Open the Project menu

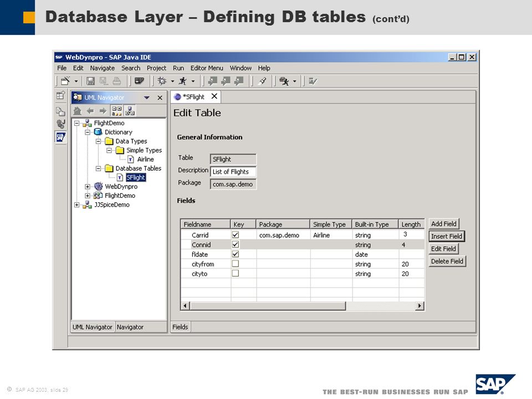156,68
